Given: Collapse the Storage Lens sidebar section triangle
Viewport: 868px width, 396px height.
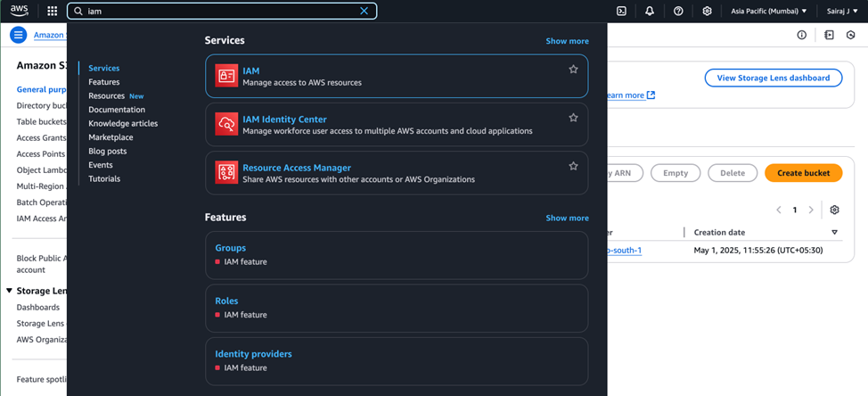Looking at the screenshot, I should (x=9, y=291).
